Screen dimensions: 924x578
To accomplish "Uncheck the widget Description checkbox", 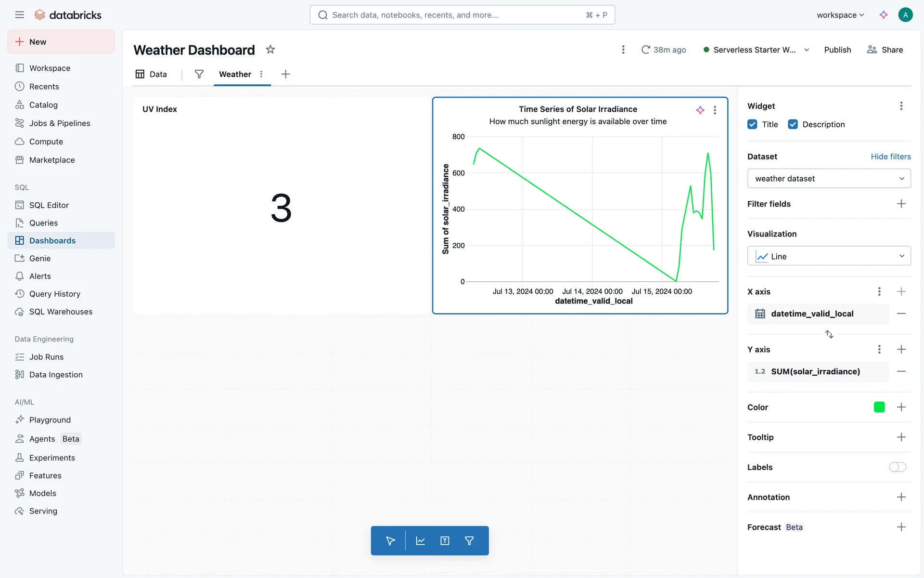I will tap(793, 124).
